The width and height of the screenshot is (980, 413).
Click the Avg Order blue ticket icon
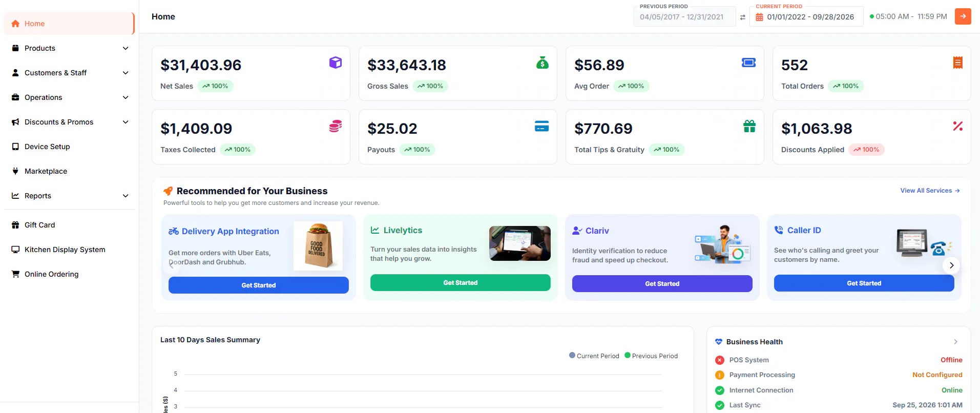pos(749,63)
